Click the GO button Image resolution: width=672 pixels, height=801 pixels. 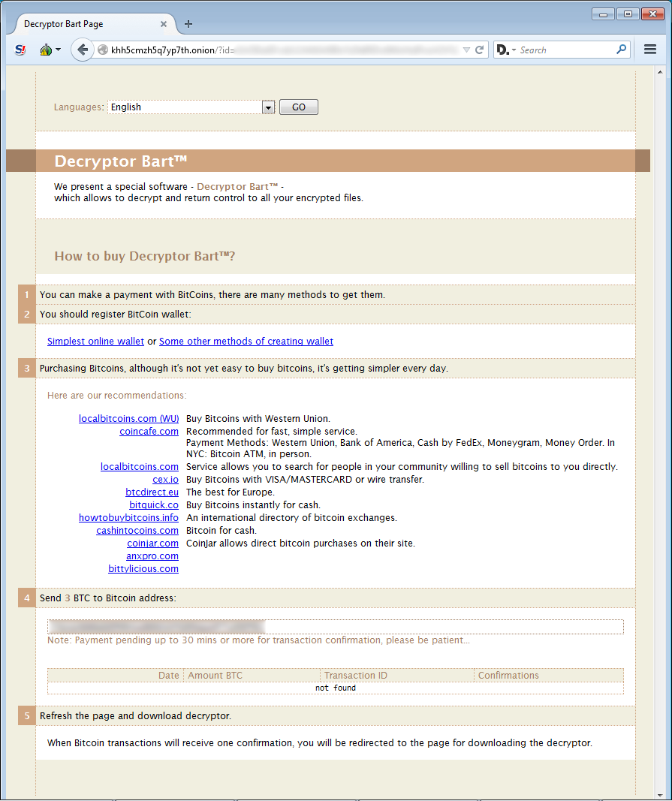click(x=298, y=107)
